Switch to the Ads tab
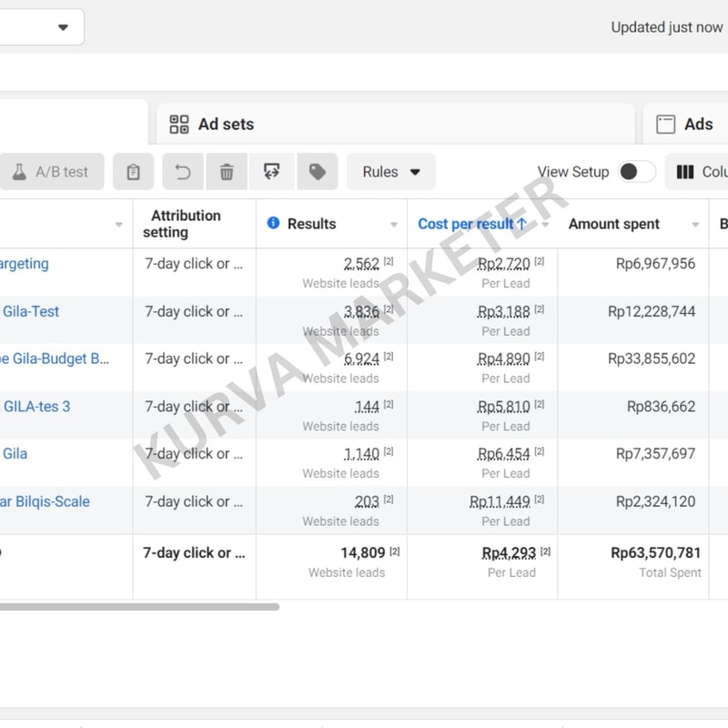Viewport: 728px width, 728px height. pos(685,124)
